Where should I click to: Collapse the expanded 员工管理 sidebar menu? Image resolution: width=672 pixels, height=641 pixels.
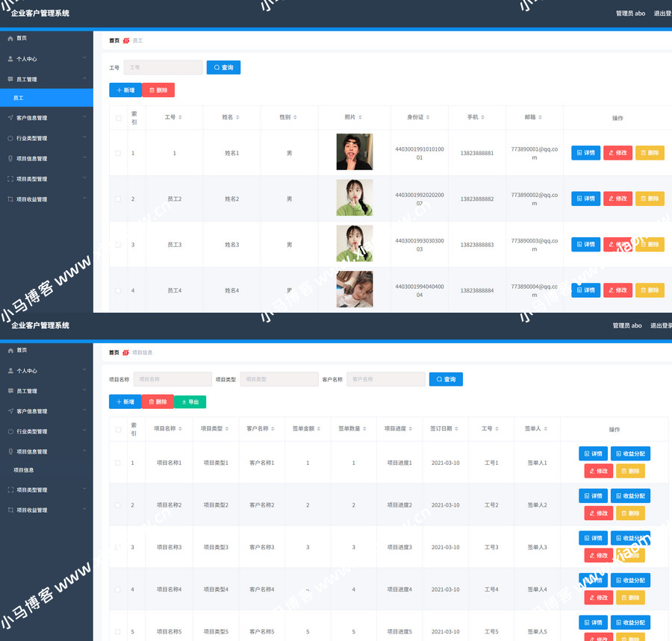[x=46, y=79]
